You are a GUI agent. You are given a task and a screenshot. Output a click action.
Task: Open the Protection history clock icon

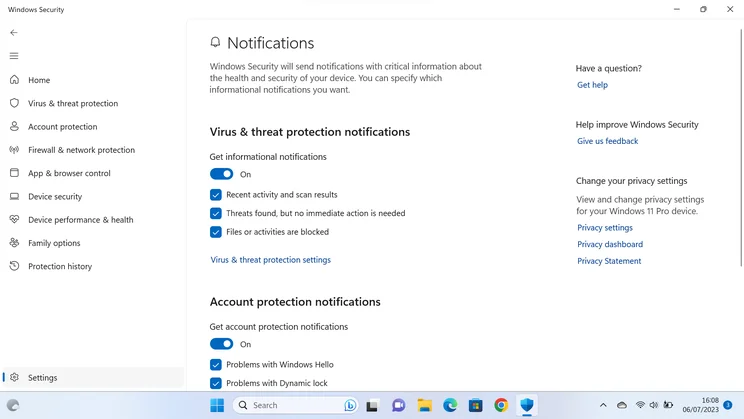[14, 266]
